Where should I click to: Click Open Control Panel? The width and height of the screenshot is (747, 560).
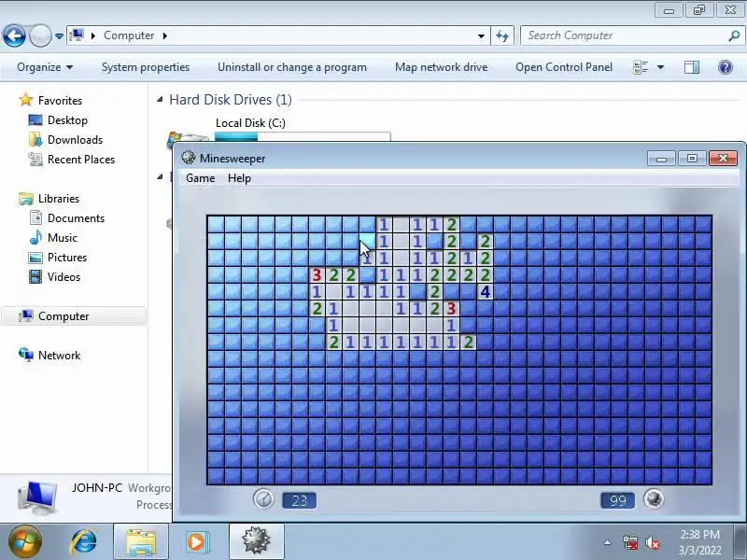[x=564, y=67]
